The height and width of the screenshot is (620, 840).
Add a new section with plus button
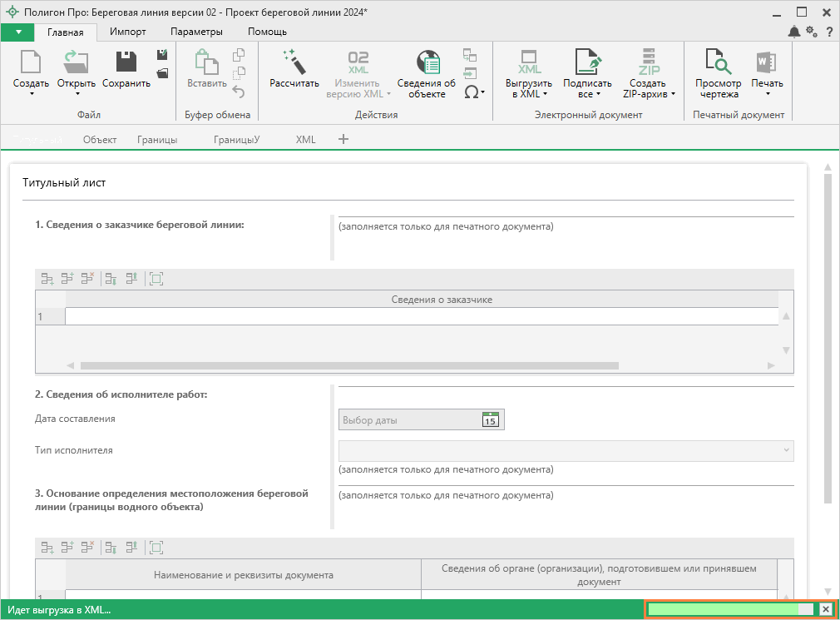[343, 140]
